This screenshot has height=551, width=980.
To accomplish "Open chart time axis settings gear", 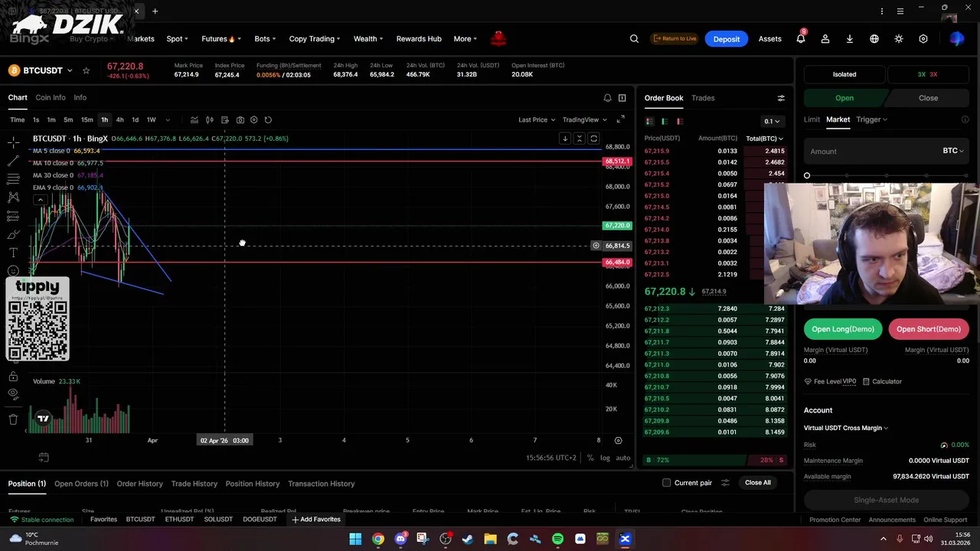I will pyautogui.click(x=618, y=440).
